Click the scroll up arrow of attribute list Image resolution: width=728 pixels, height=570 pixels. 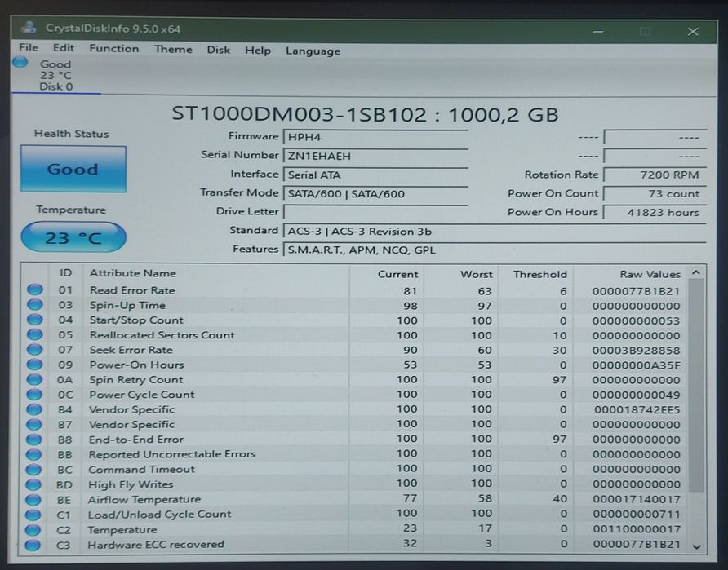point(696,272)
